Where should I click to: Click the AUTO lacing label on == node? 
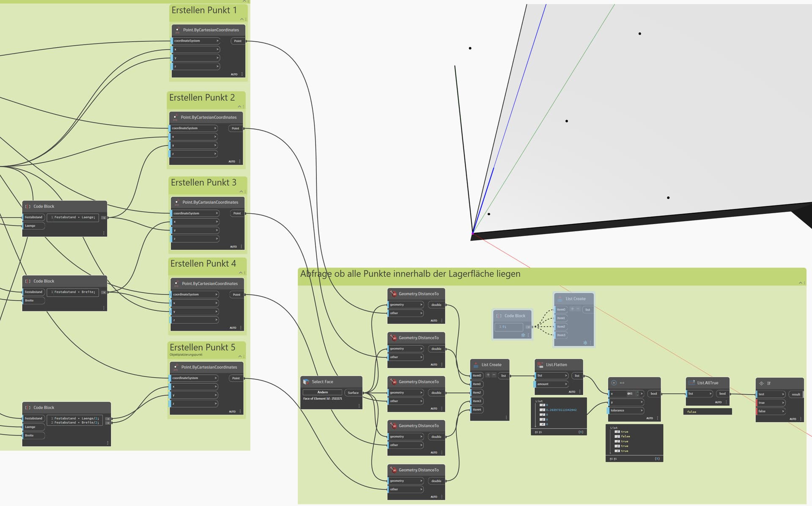click(650, 418)
